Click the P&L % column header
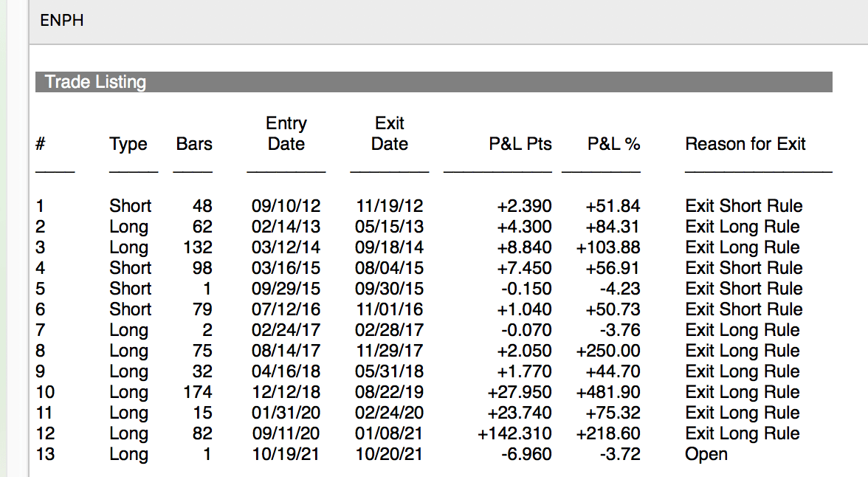This screenshot has height=477, width=868. click(x=613, y=144)
